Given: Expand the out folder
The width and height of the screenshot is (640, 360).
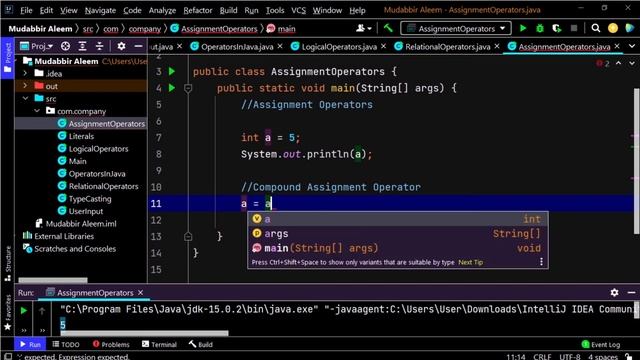Looking at the screenshot, I should coord(25,86).
